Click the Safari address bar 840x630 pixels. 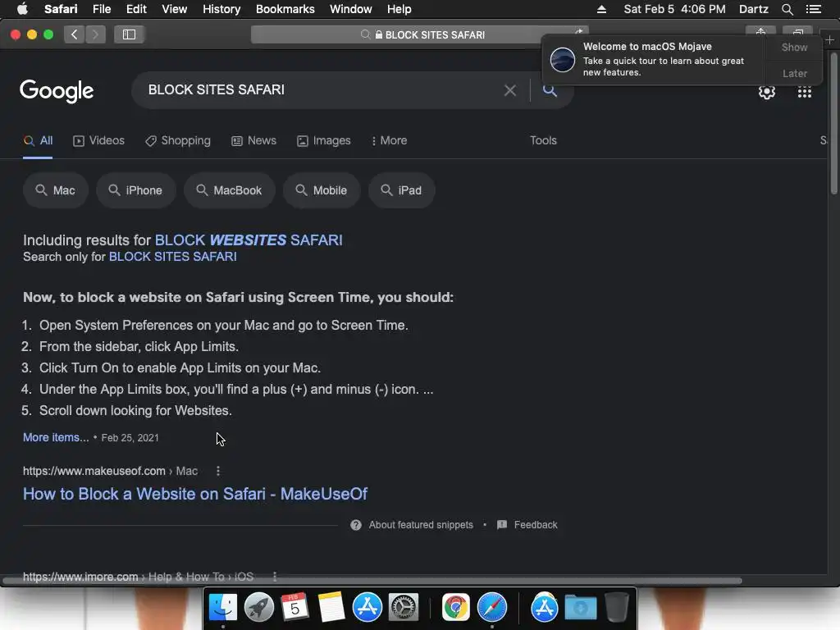point(419,34)
